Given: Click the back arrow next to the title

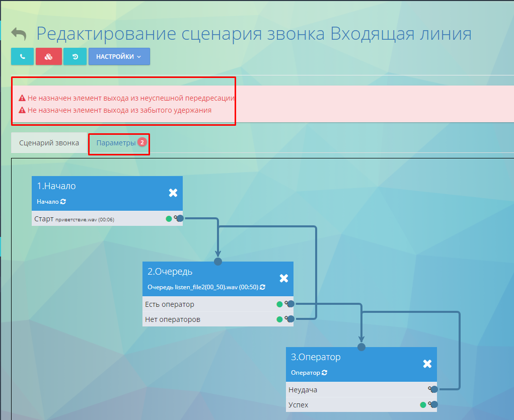Looking at the screenshot, I should pos(19,34).
